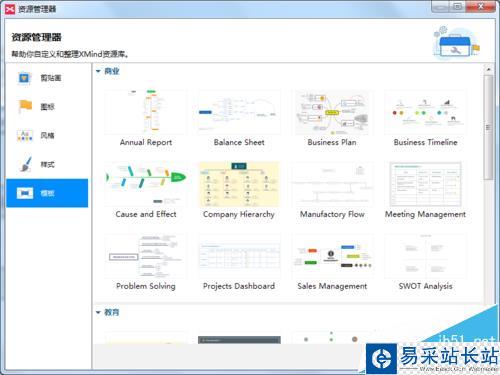Click the 'Balance Sheet' label

[239, 142]
